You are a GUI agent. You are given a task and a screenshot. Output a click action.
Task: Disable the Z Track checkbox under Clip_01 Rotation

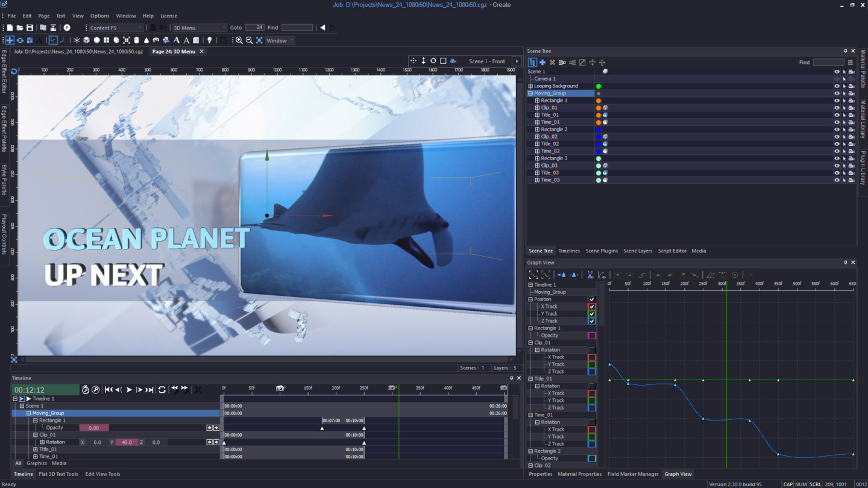point(592,371)
